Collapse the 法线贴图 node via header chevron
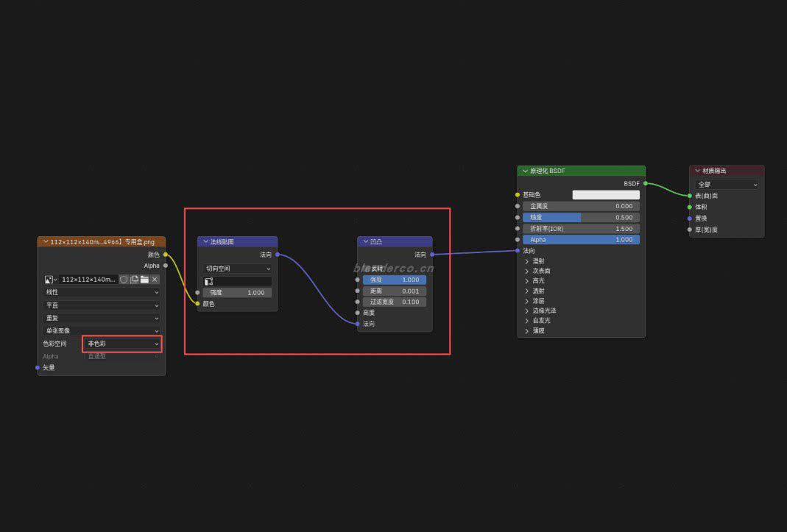The image size is (787, 532). point(205,242)
